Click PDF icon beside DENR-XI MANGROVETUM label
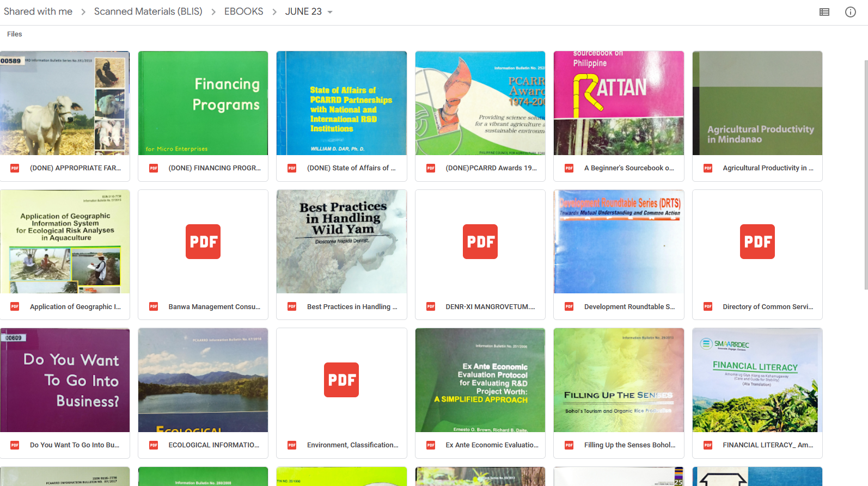Screen dimensions: 868x486 (431, 307)
